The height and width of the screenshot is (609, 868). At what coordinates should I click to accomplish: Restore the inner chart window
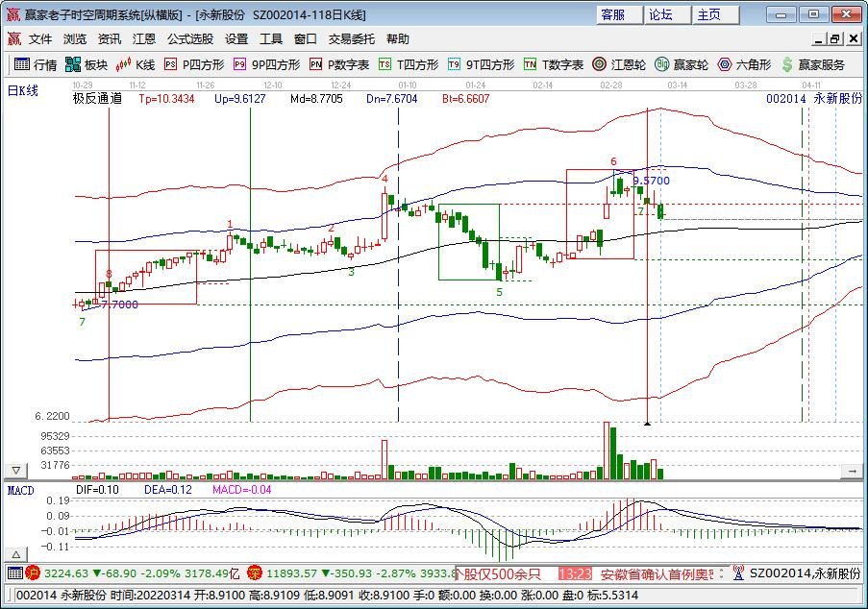[835, 38]
